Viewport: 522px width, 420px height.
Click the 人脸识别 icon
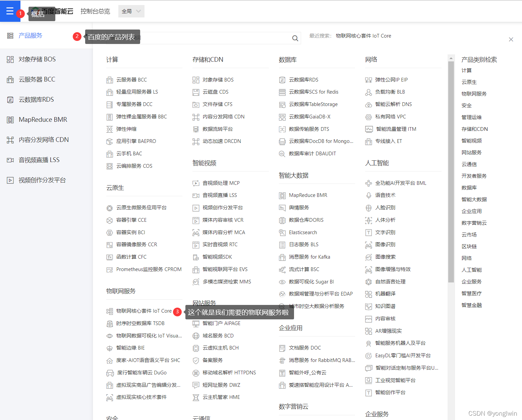click(368, 208)
